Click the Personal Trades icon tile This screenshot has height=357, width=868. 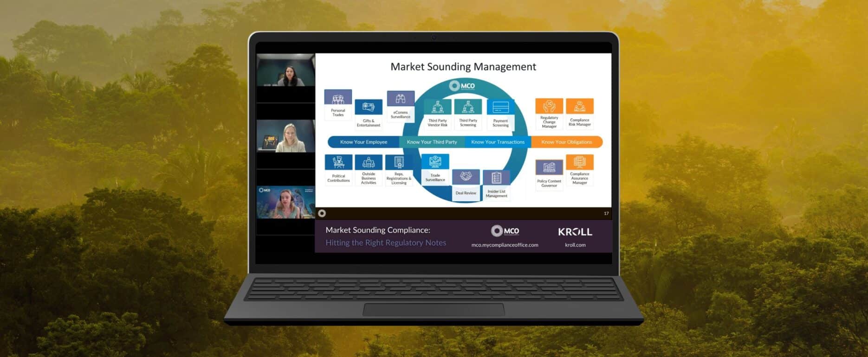(x=338, y=97)
